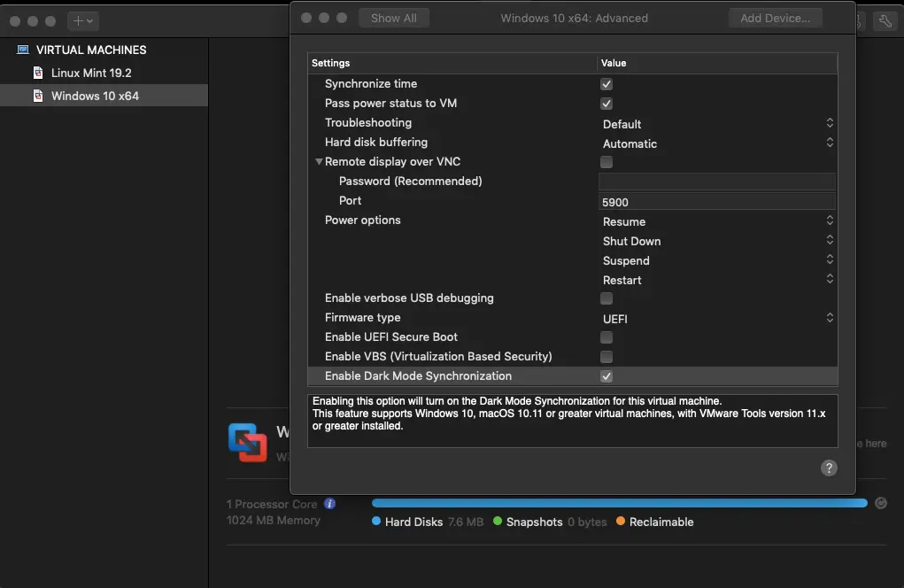Uncheck Synchronize time

(x=607, y=83)
